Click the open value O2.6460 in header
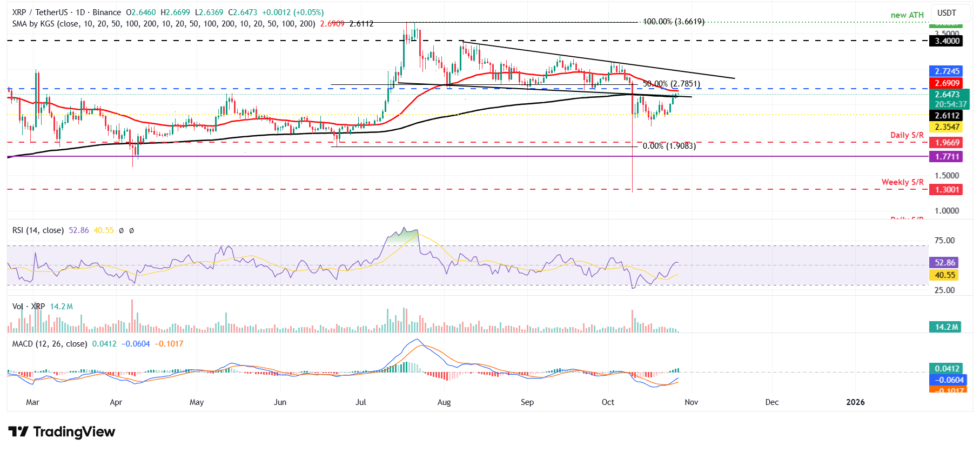The image size is (980, 452). (x=141, y=12)
